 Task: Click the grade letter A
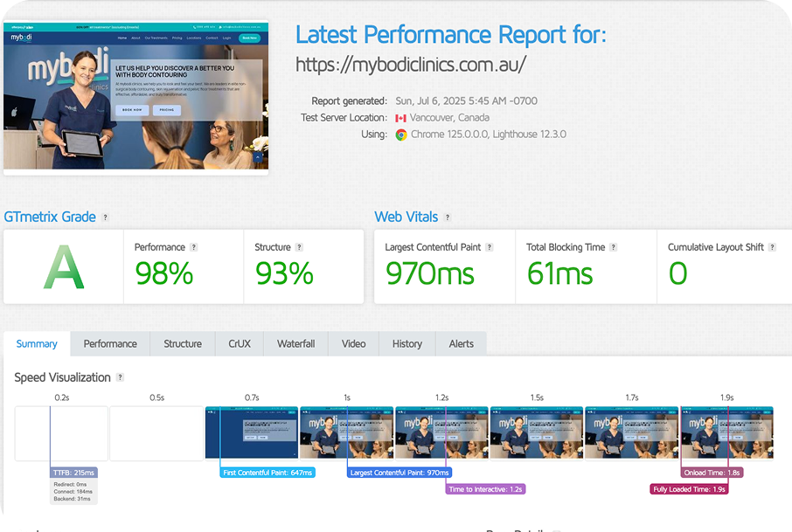tap(64, 267)
